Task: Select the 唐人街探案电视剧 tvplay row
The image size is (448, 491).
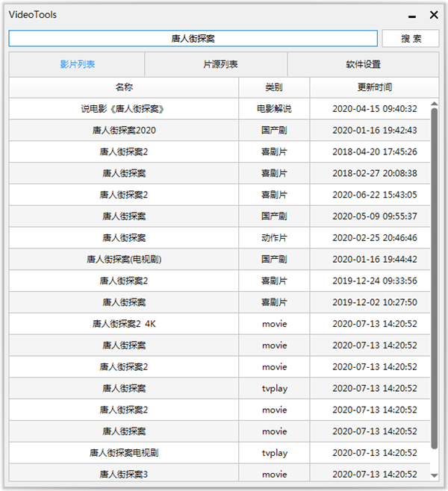Action: pos(124,453)
